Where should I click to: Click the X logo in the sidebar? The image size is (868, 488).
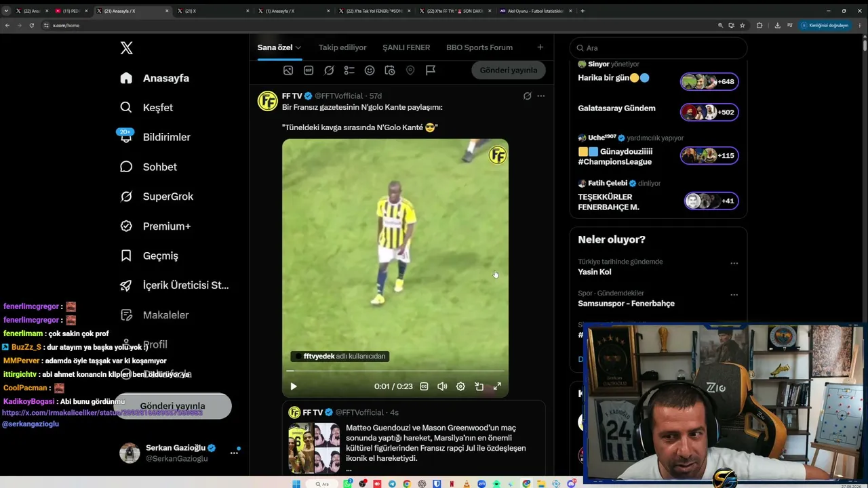[126, 47]
